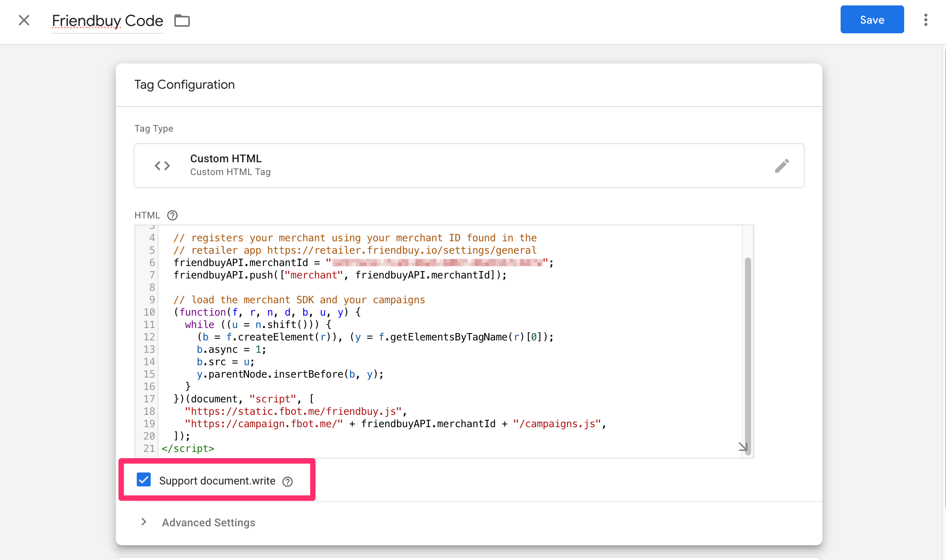
Task: Click the help icon next to document.write
Action: (287, 481)
